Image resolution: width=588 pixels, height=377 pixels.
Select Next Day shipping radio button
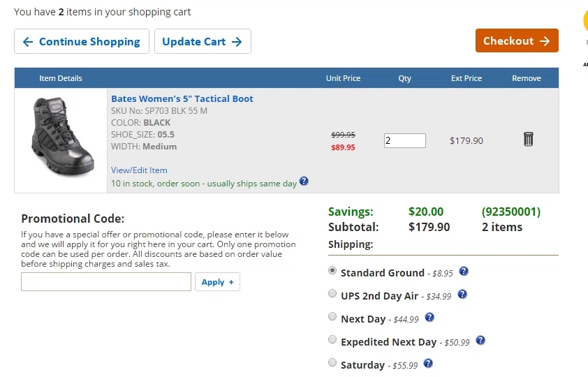[x=332, y=317]
